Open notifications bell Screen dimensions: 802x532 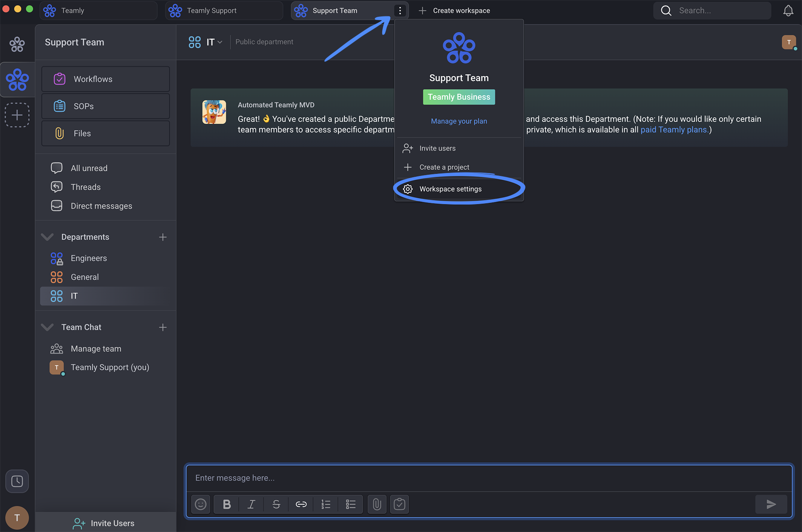[x=788, y=11]
